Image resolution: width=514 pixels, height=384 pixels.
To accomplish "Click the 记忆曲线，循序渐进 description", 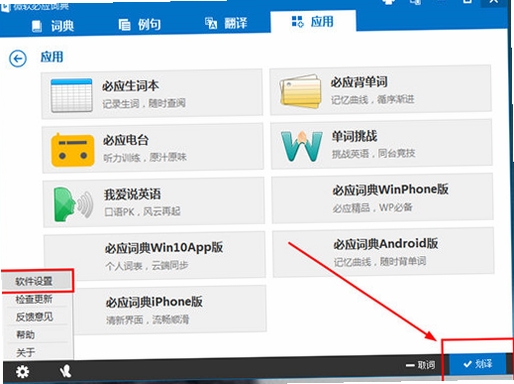I will tap(373, 99).
